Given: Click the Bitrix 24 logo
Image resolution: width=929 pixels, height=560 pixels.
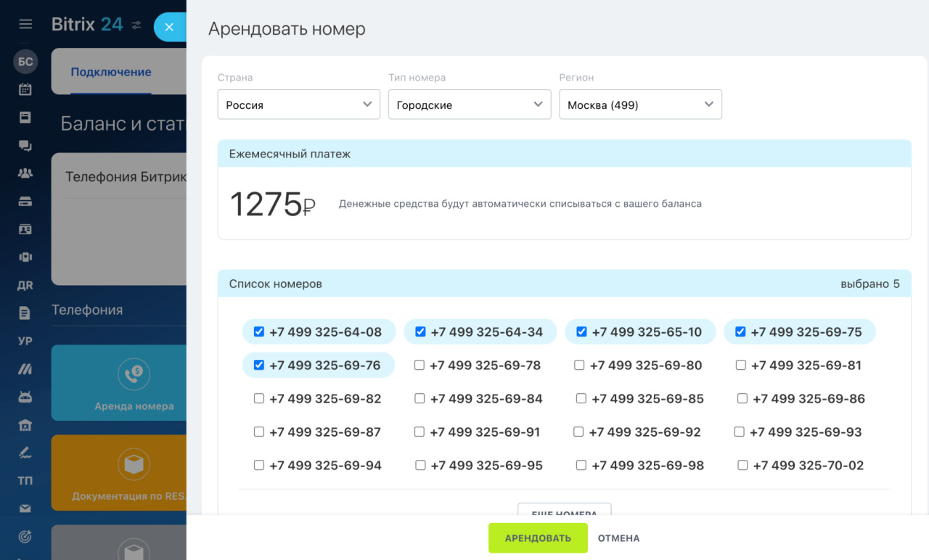Looking at the screenshot, I should (x=87, y=24).
